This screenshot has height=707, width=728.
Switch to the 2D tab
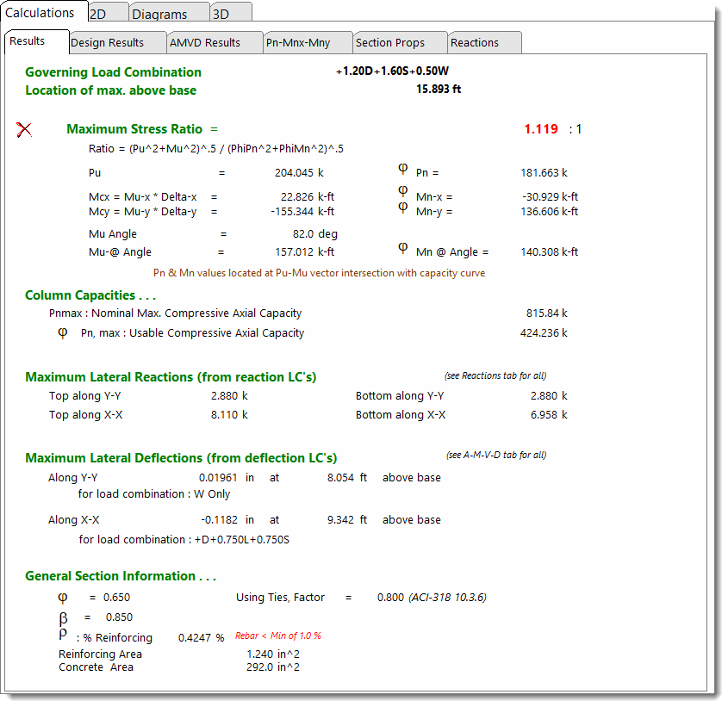pos(107,14)
